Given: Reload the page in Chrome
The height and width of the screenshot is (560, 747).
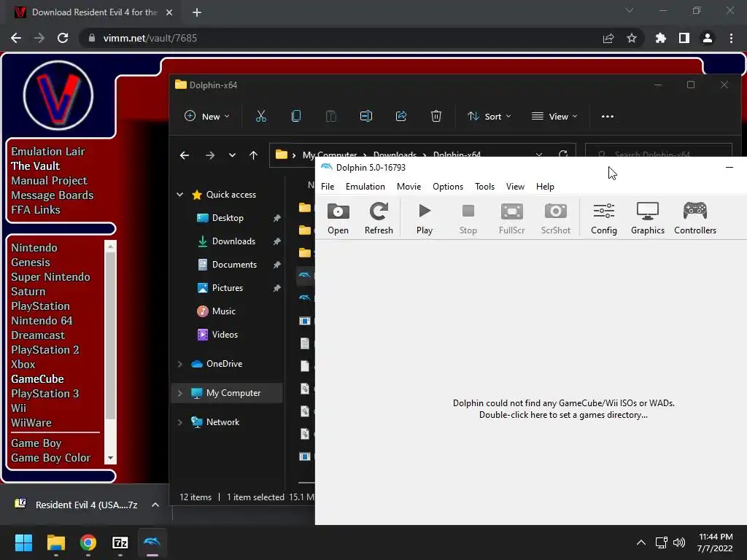Looking at the screenshot, I should [x=63, y=38].
